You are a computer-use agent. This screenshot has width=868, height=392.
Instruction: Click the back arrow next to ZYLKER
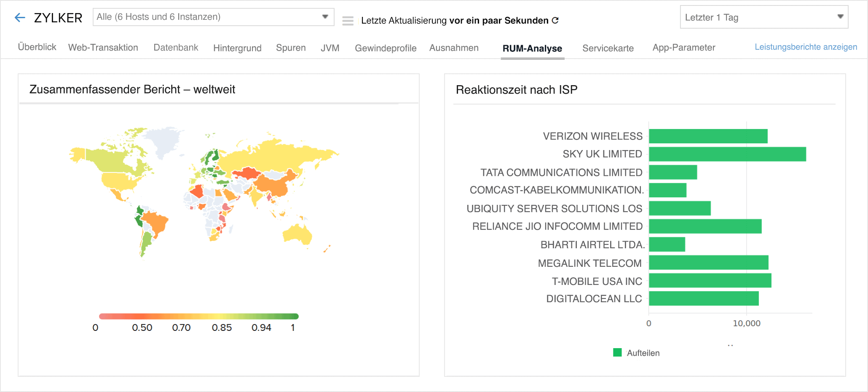pyautogui.click(x=19, y=17)
